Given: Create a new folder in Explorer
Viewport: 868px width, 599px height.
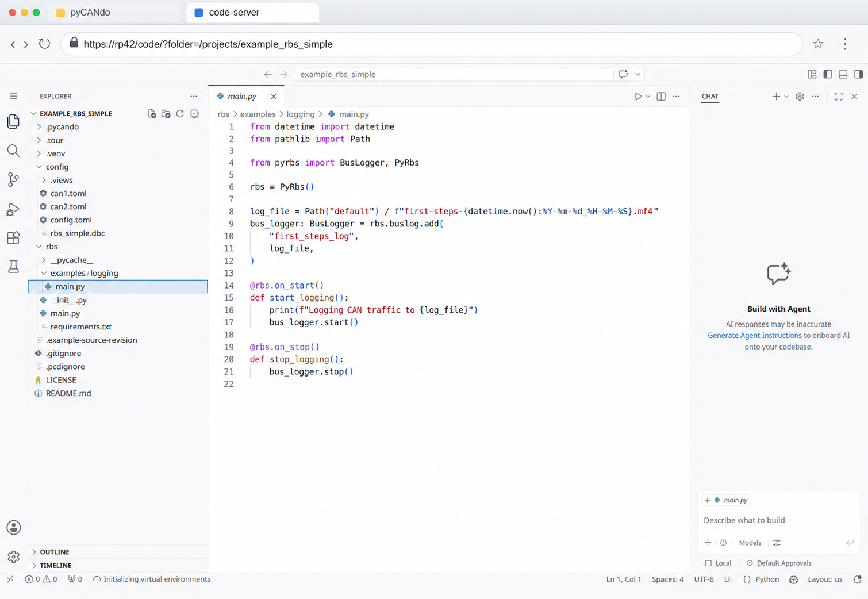Looking at the screenshot, I should [166, 114].
